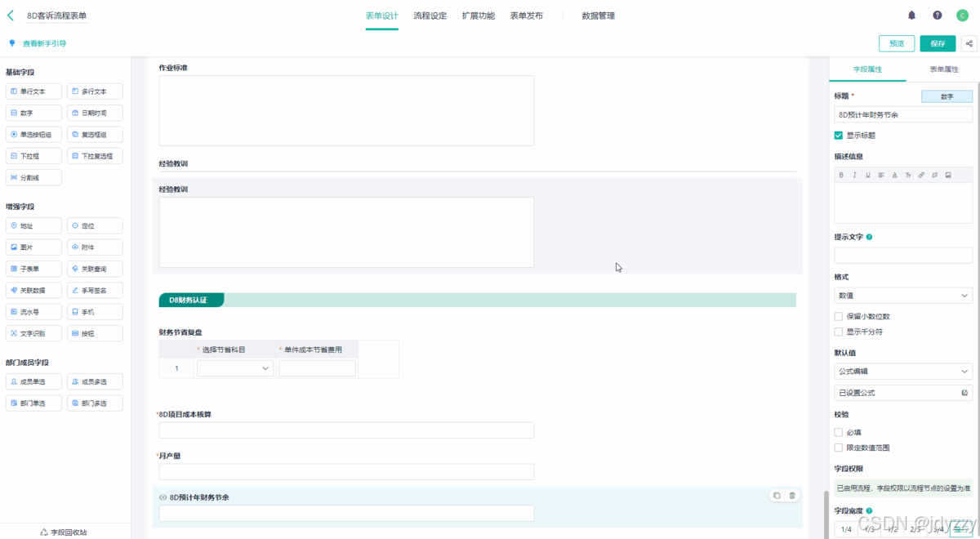Open notifications bell icon
The image size is (980, 539).
912,16
